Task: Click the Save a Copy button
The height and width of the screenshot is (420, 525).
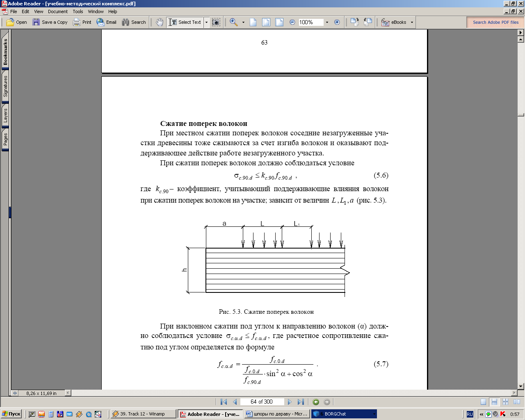Action: [x=50, y=22]
